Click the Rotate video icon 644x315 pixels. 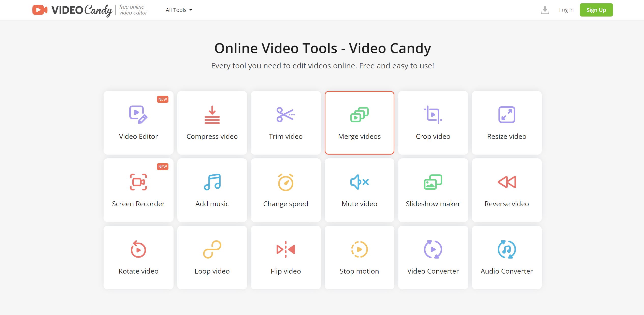[138, 249]
